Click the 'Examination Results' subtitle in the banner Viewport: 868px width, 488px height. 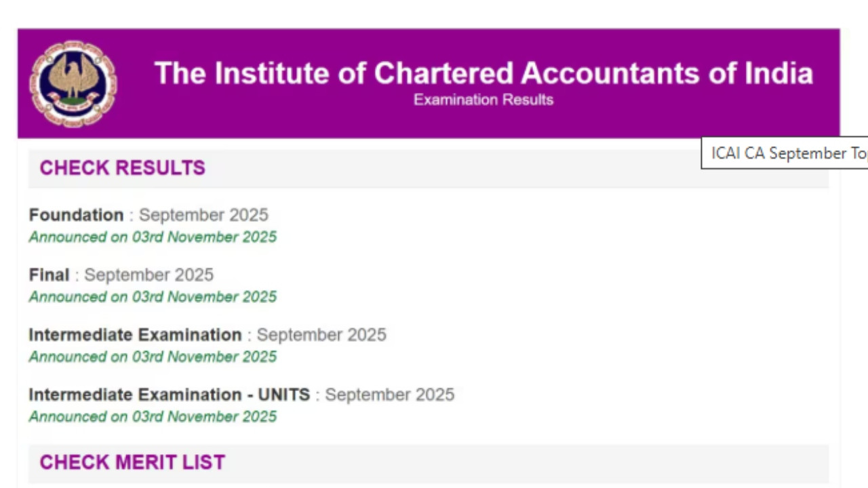pyautogui.click(x=484, y=100)
